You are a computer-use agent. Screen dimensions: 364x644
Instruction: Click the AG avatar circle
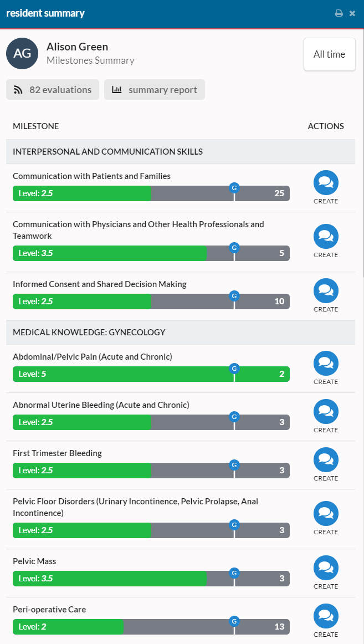pos(22,53)
